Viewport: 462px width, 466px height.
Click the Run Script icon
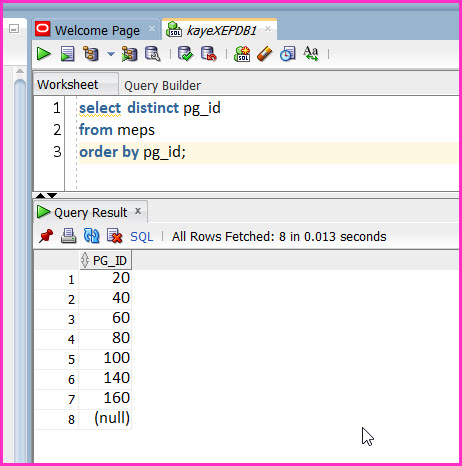pyautogui.click(x=67, y=54)
